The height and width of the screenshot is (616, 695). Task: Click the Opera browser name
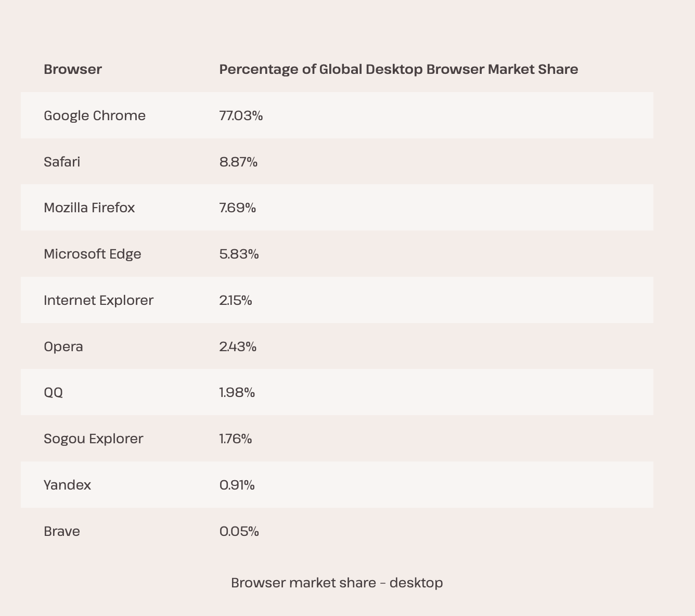tap(63, 346)
